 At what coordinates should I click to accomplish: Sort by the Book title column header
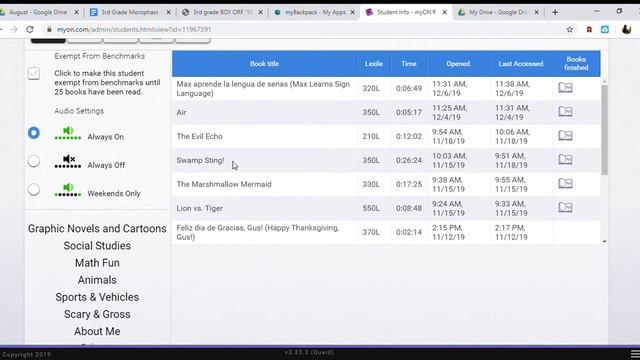(x=264, y=64)
